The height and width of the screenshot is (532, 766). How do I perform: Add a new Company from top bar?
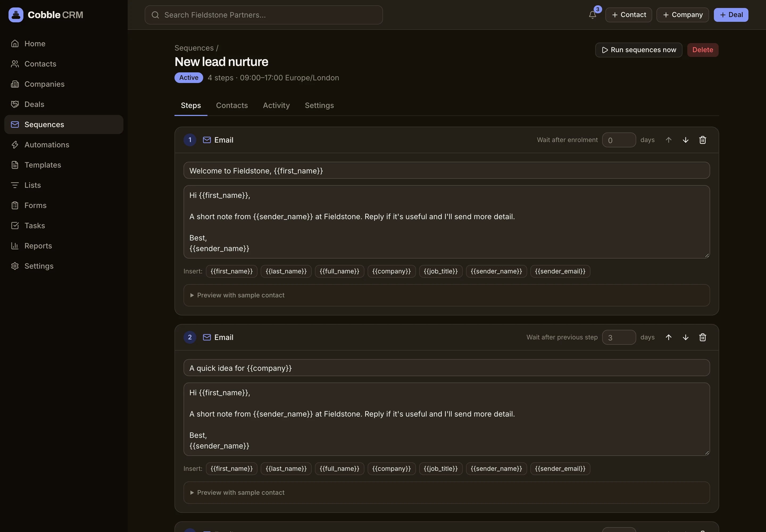[x=682, y=15]
